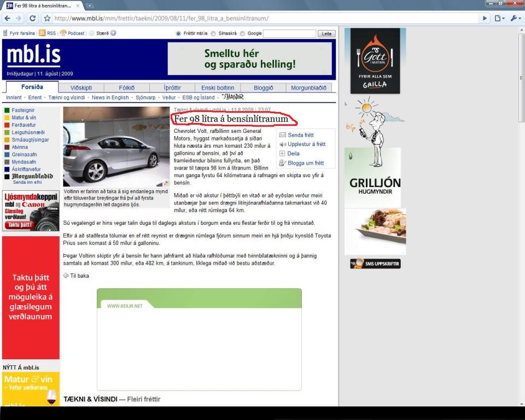Screen dimensions: 525x420
Task: Open the Erlent submenu link
Action: 35,97
